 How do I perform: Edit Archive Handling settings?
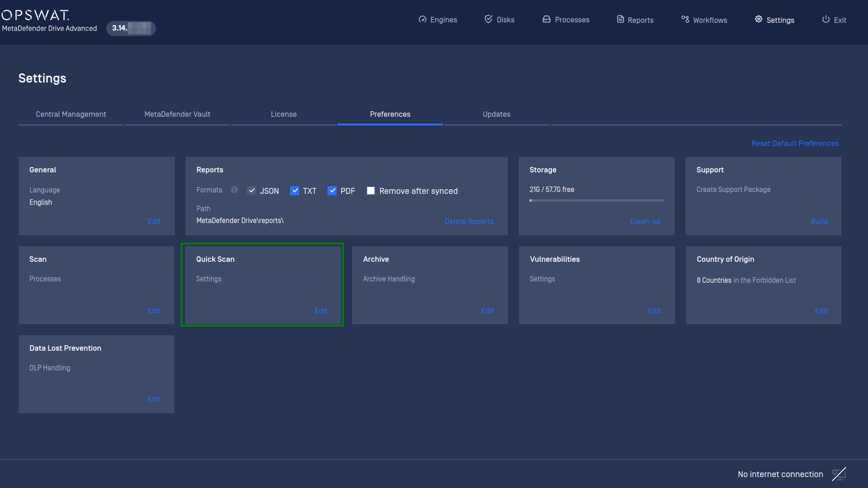pyautogui.click(x=488, y=311)
